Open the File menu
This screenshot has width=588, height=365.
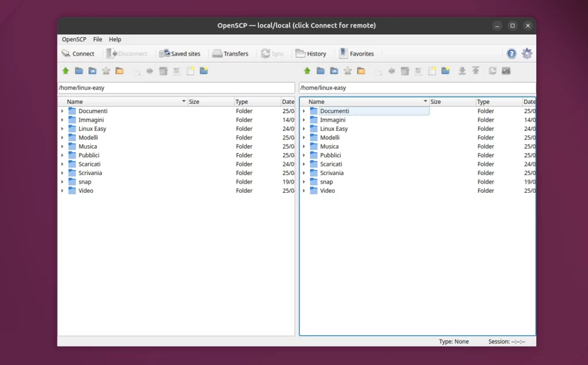(x=98, y=40)
